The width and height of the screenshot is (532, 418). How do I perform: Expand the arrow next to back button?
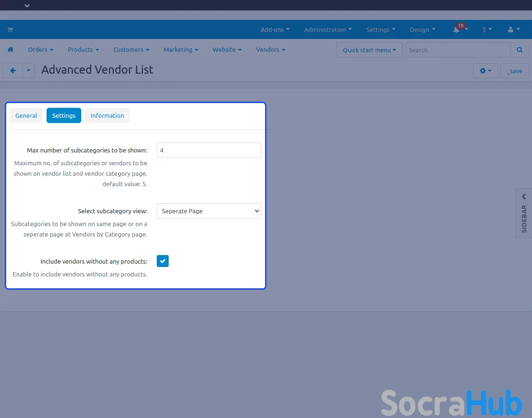pyautogui.click(x=28, y=71)
